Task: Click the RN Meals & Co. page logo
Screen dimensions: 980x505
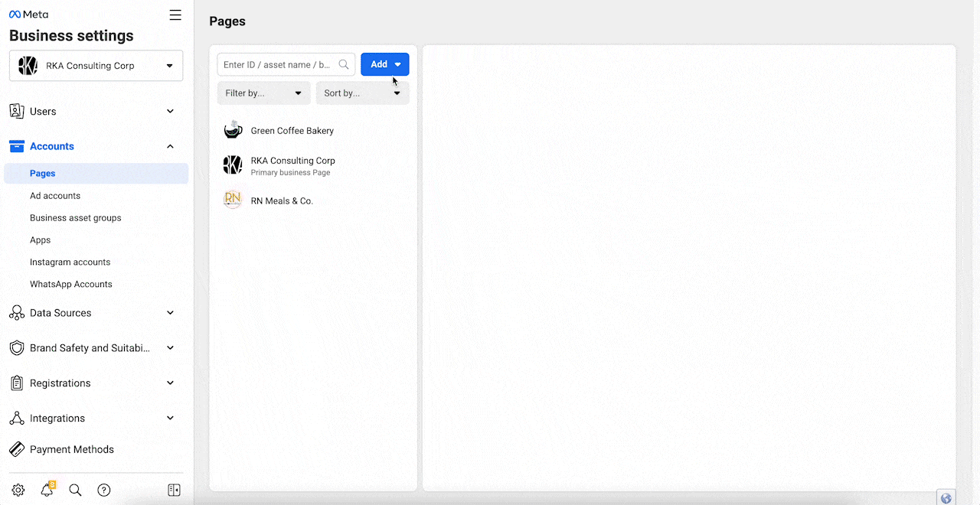Action: [x=233, y=200]
